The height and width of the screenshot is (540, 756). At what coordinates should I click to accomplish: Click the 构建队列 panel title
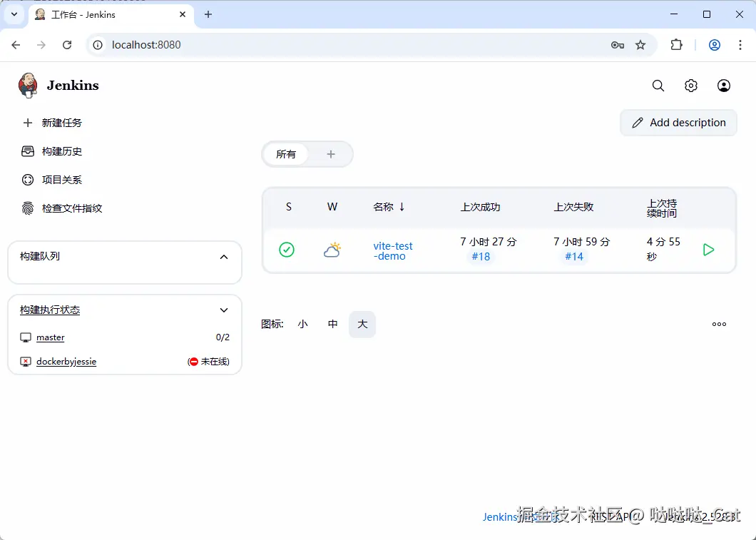tap(40, 256)
